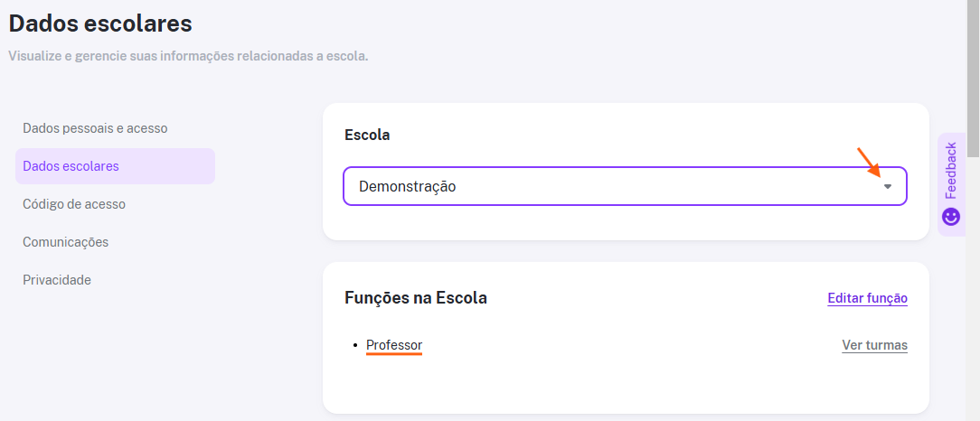This screenshot has width=980, height=421.
Task: Open the Escola dropdown caret arrow
Action: tap(888, 187)
